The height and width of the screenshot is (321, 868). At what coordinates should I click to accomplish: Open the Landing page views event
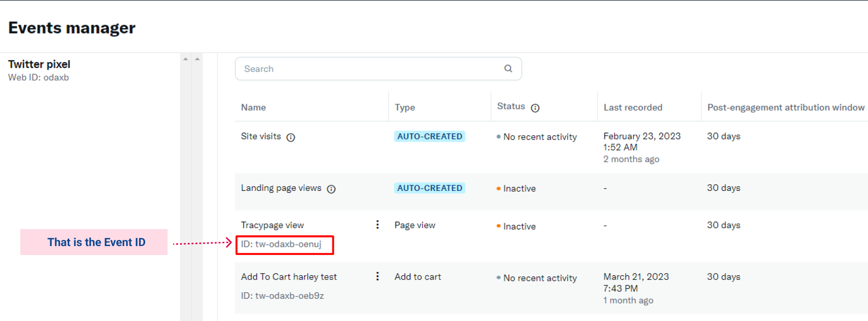(x=281, y=188)
